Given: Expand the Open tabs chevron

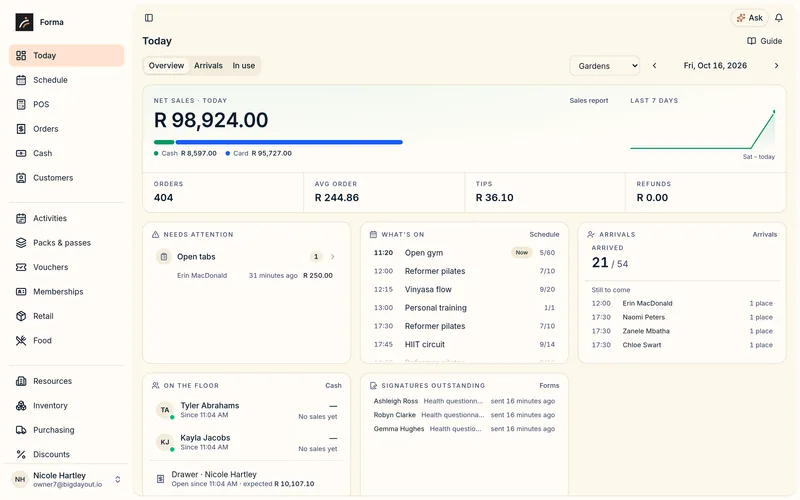Looking at the screenshot, I should (x=333, y=257).
